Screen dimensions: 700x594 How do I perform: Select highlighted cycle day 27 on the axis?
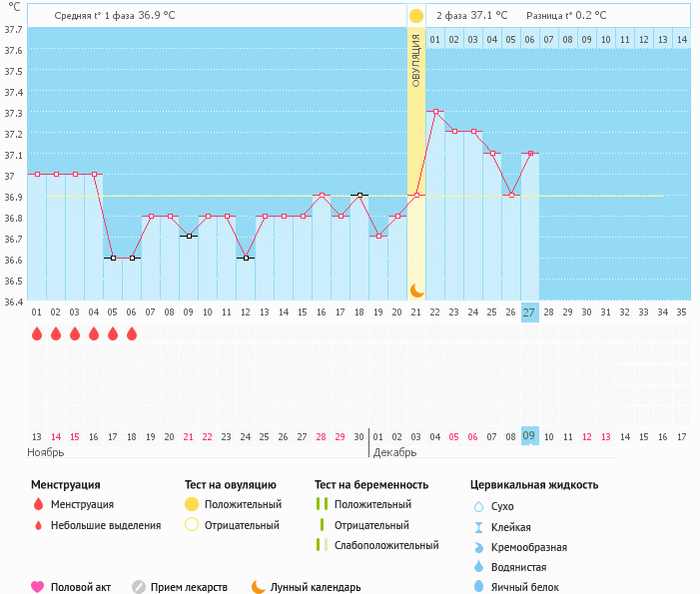[x=529, y=311]
